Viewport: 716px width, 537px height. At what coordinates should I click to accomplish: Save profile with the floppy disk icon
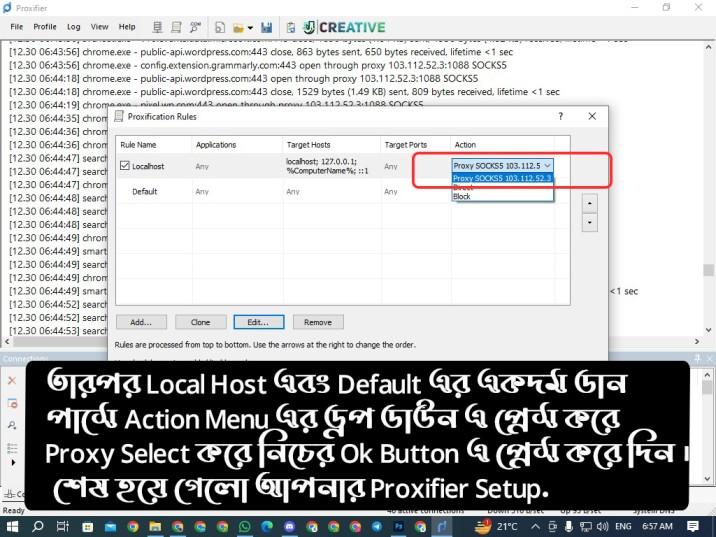click(x=267, y=27)
